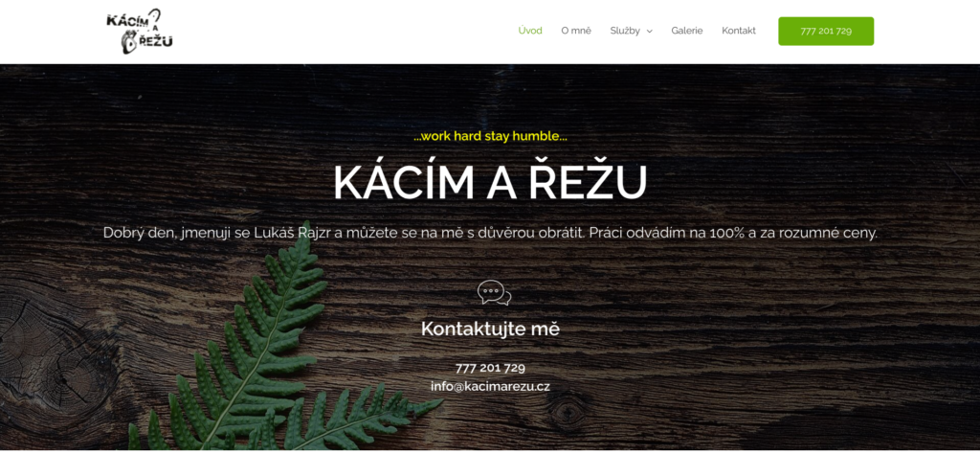Open the Kontakt menu item

click(739, 31)
